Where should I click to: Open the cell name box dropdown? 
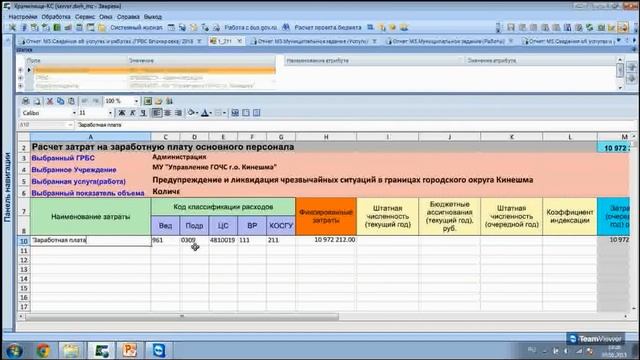click(x=70, y=125)
